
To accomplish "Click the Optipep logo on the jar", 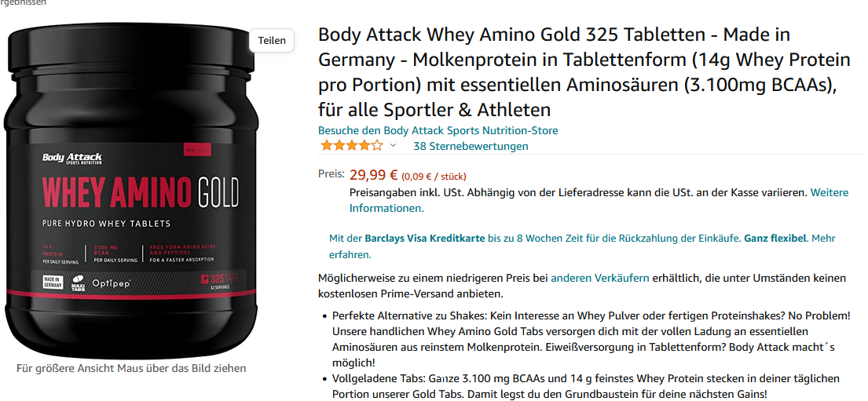I will pyautogui.click(x=112, y=282).
